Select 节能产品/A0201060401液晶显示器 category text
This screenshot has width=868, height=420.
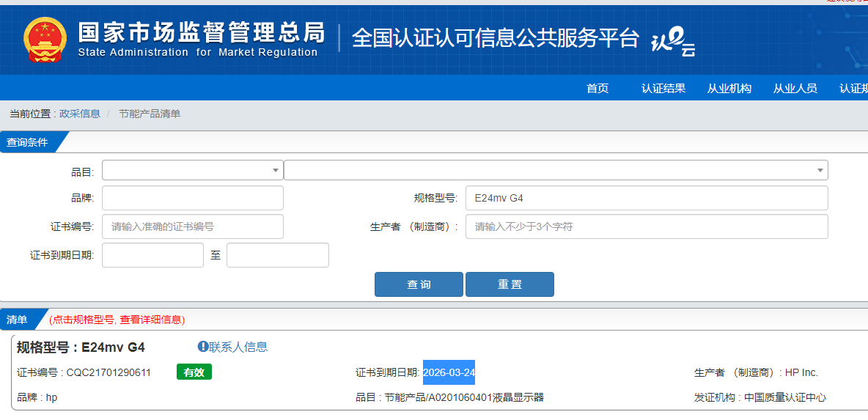[x=465, y=397]
